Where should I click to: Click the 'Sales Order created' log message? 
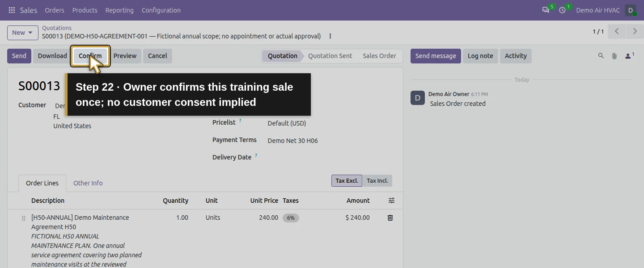(x=458, y=104)
